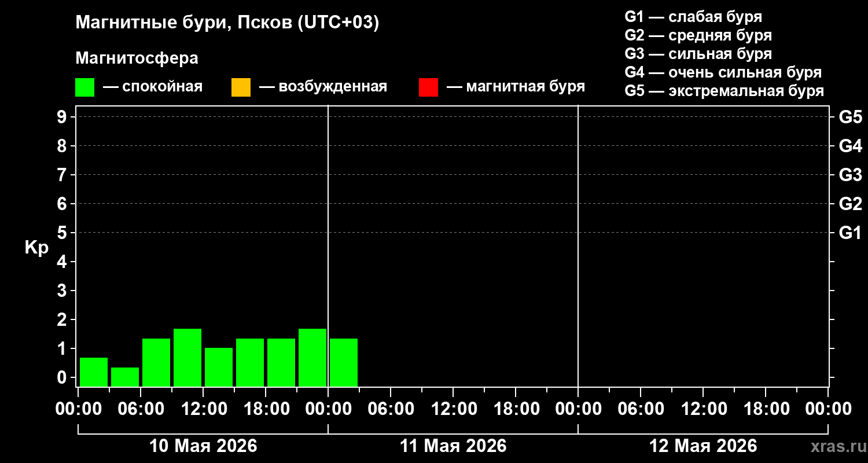Click the 'Магнитосфера' heading
868x463 pixels.
click(x=137, y=58)
